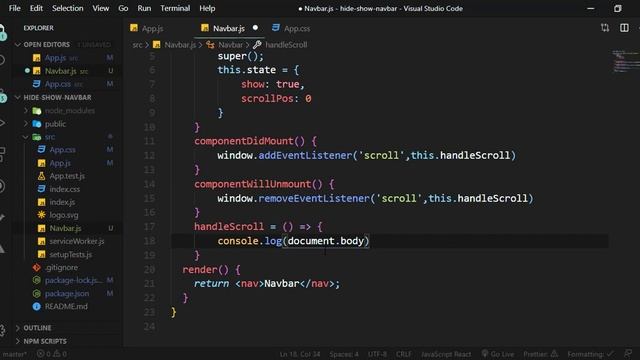Collapse the src folder
640x360 pixels.
[x=50, y=137]
